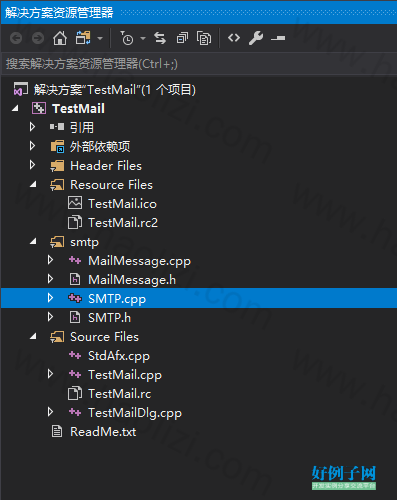
Task: Click the Forward navigation arrow
Action: tap(38, 38)
